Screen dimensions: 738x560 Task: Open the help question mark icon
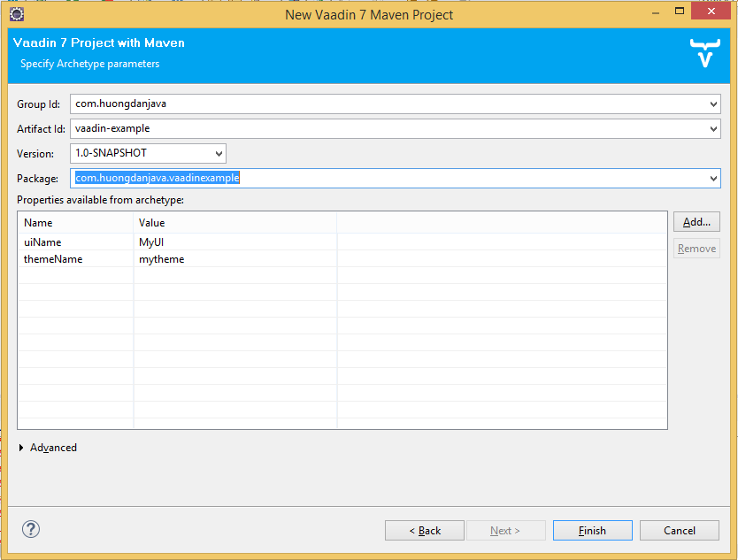pyautogui.click(x=31, y=529)
